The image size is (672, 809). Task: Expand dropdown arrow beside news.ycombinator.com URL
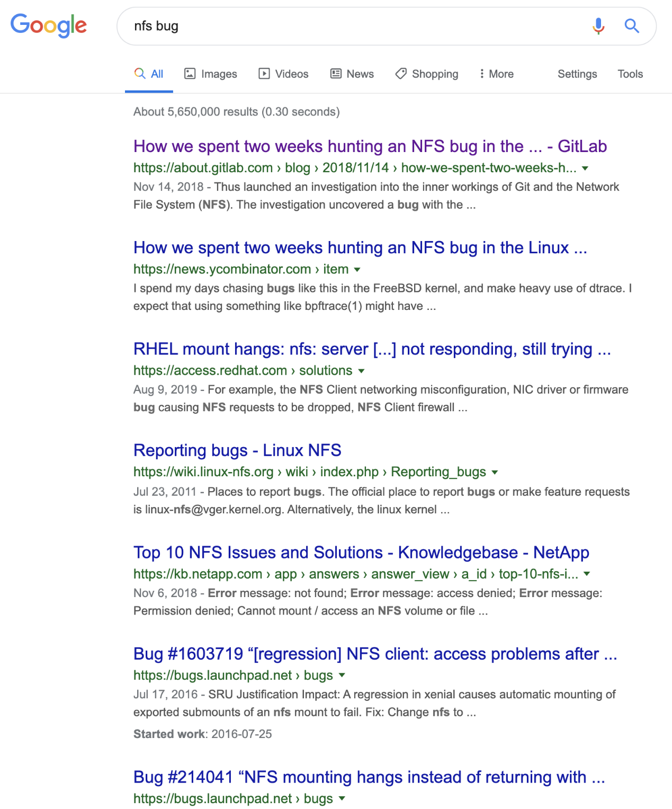click(357, 270)
